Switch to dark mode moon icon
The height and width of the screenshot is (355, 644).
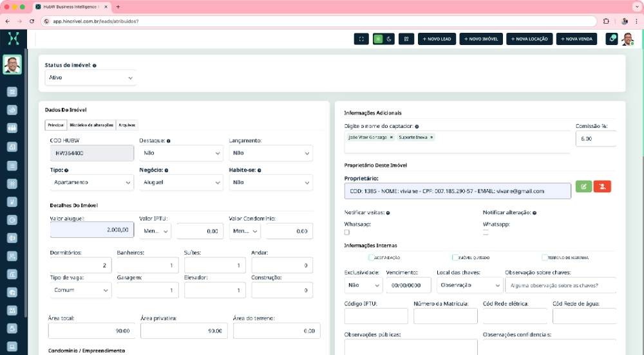tap(390, 39)
